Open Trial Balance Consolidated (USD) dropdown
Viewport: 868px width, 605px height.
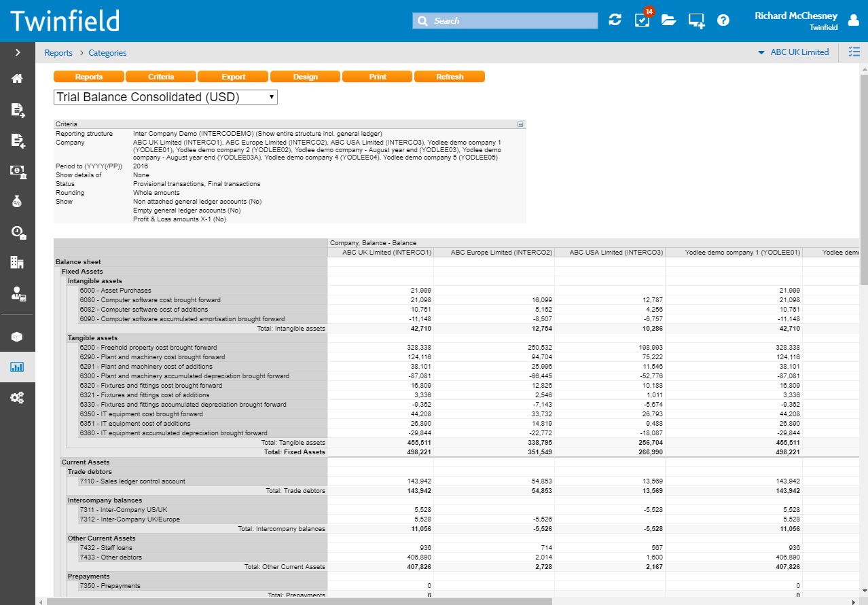coord(165,97)
